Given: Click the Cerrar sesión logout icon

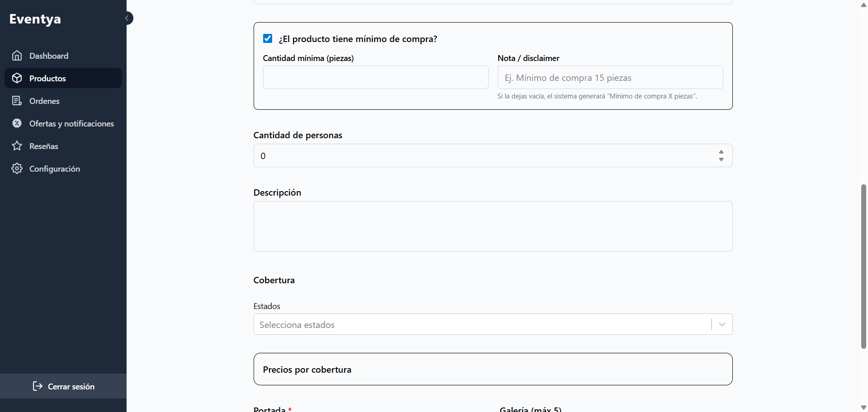Looking at the screenshot, I should 37,386.
